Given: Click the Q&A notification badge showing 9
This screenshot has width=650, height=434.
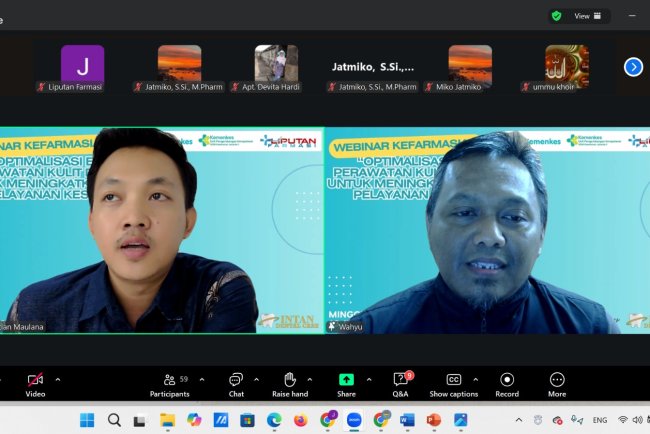Looking at the screenshot, I should (410, 375).
